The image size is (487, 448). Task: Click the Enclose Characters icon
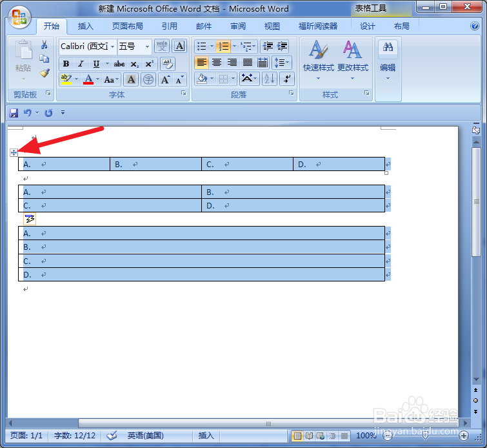(148, 79)
